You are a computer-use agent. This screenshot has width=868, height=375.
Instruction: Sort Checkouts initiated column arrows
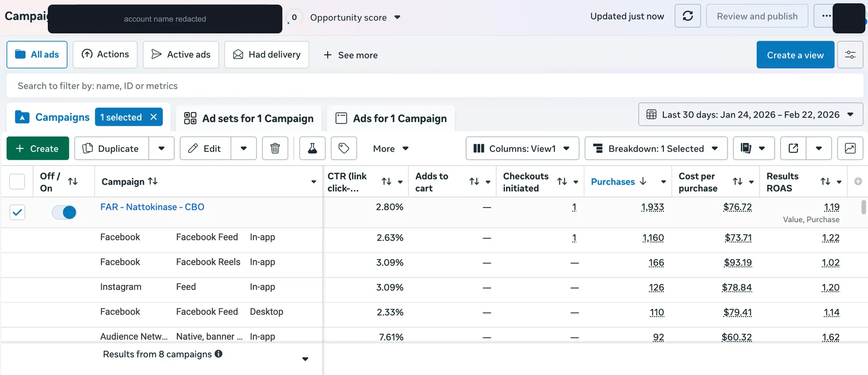562,182
